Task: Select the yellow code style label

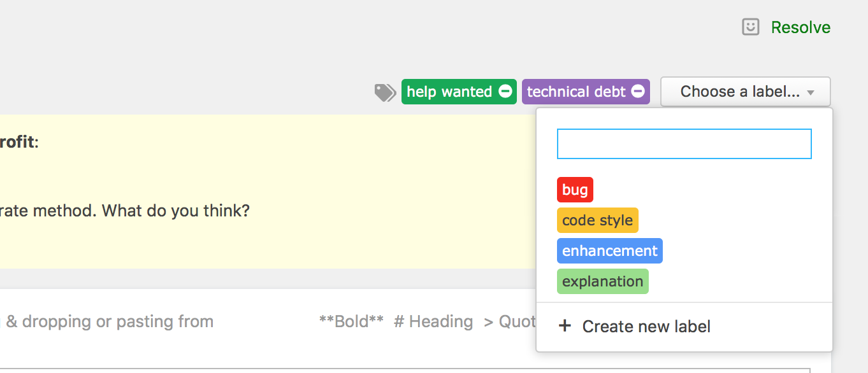Action: [597, 220]
